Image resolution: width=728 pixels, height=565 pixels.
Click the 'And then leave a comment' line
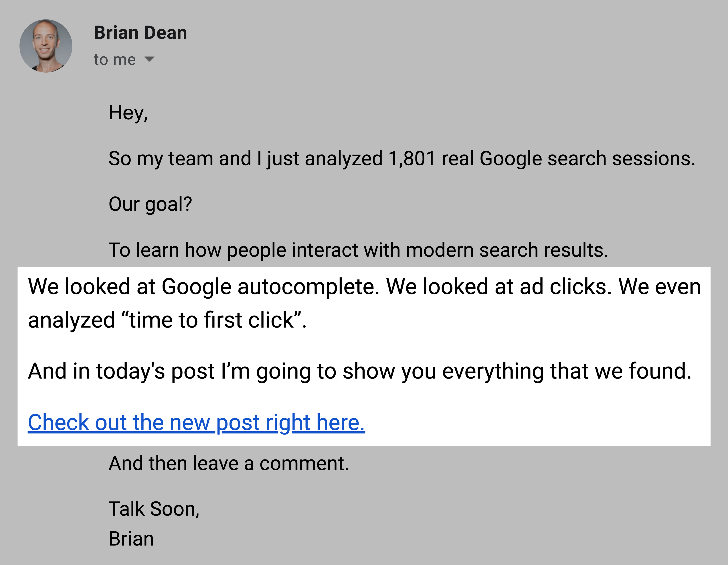[229, 463]
